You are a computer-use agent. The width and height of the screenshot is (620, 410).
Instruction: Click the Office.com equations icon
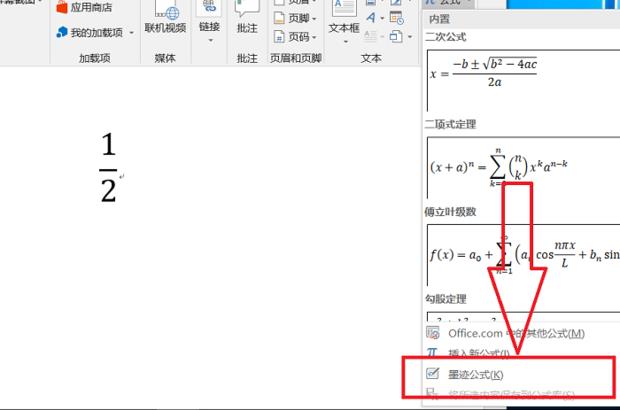coord(433,333)
